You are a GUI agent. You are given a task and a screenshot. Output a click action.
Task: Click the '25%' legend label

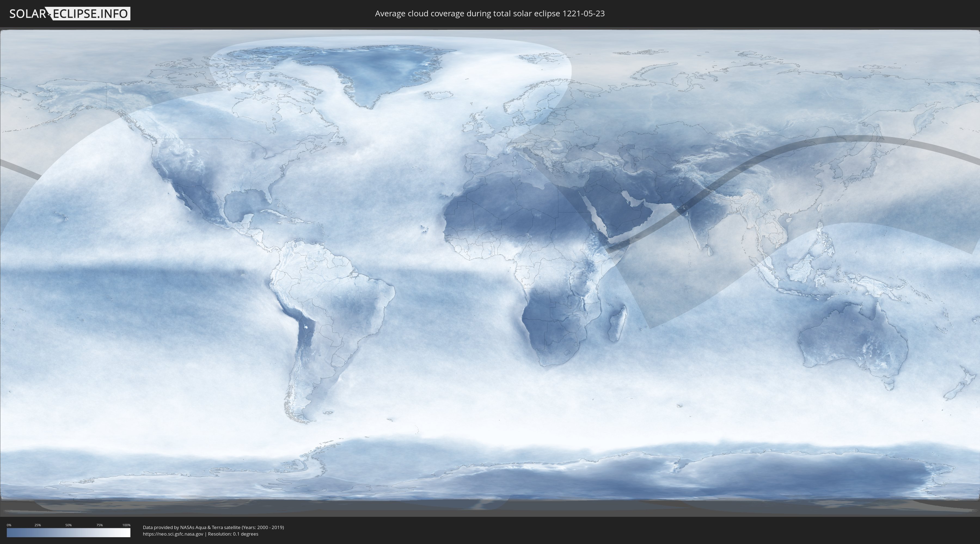(38, 525)
